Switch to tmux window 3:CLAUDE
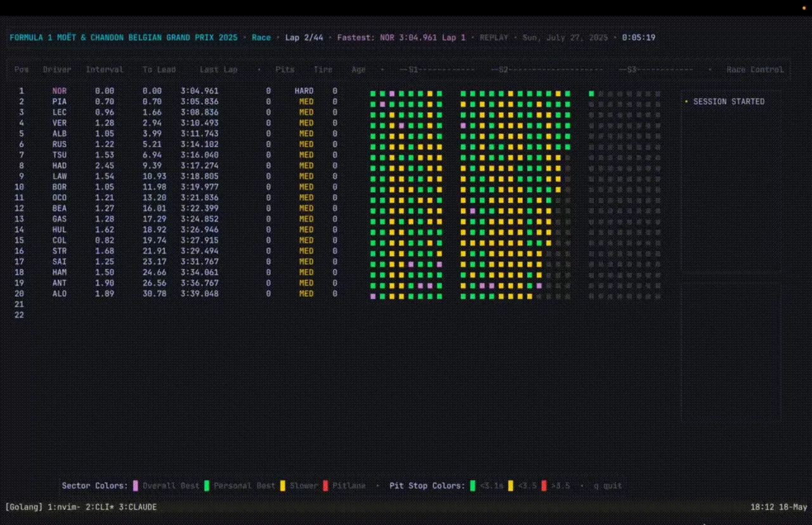812x525 pixels. pyautogui.click(x=138, y=507)
